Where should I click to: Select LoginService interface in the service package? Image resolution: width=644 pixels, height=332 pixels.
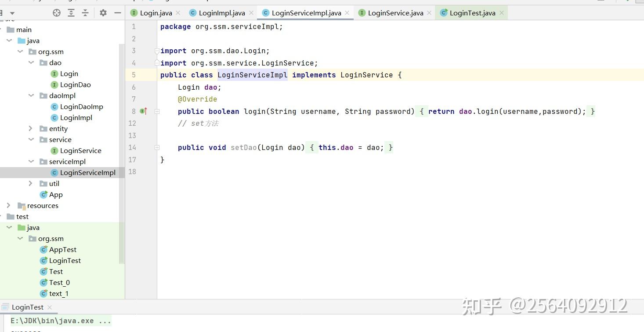click(81, 150)
